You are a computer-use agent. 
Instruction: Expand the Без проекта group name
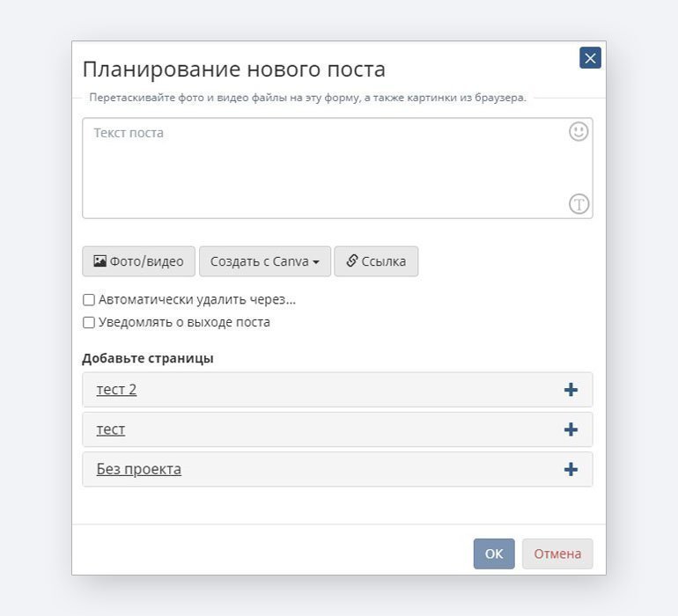pyautogui.click(x=138, y=469)
